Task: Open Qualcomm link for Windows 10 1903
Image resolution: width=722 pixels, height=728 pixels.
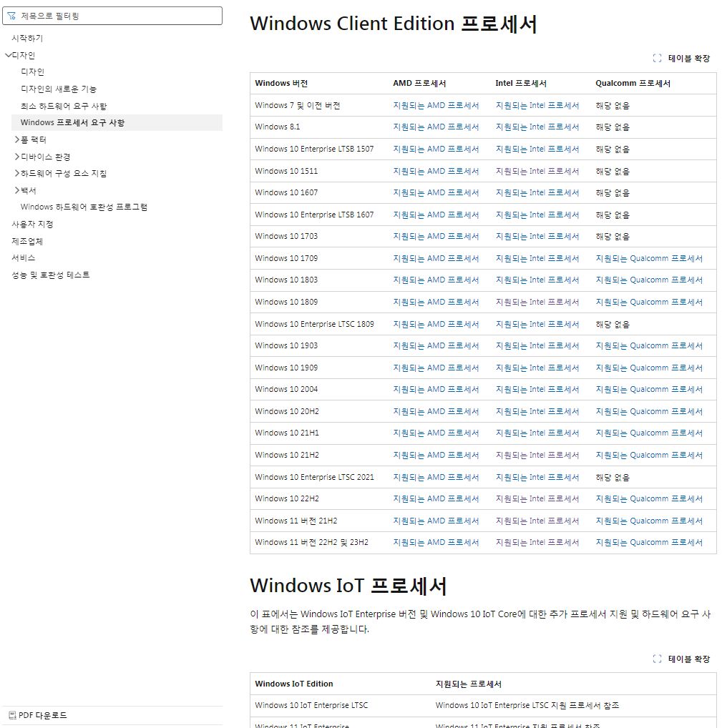Action: click(649, 346)
